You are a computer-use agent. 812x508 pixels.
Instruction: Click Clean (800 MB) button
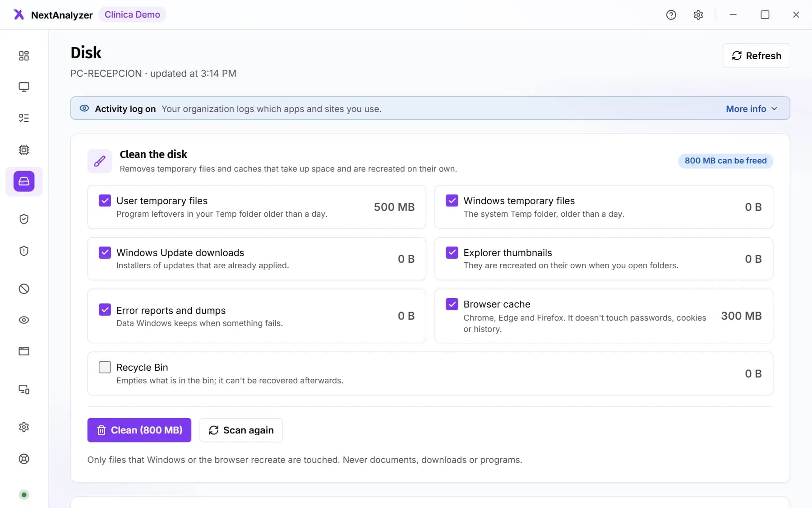[139, 430]
